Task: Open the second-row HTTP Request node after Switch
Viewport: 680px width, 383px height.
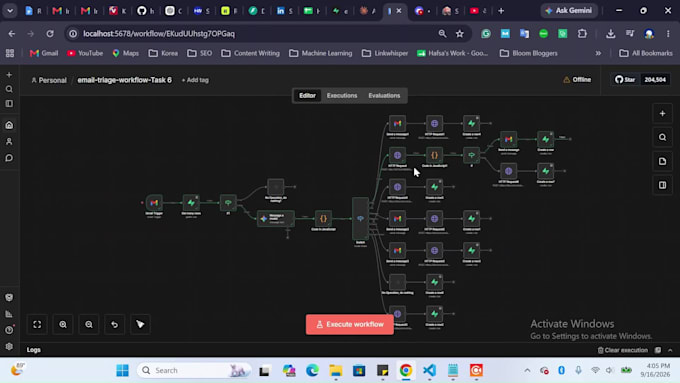Action: coord(397,155)
